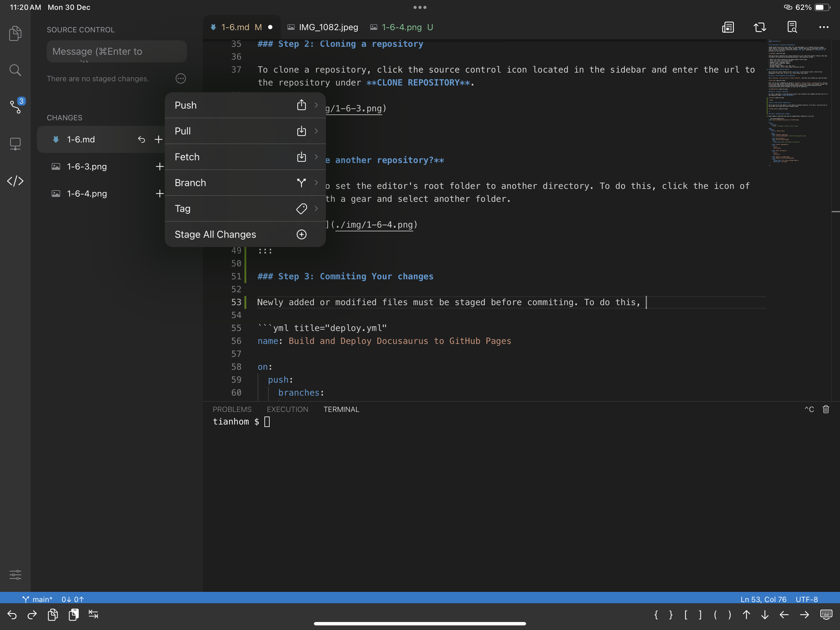
Task: Click the ./img/1-6-4.png link in editor
Action: pos(374,225)
